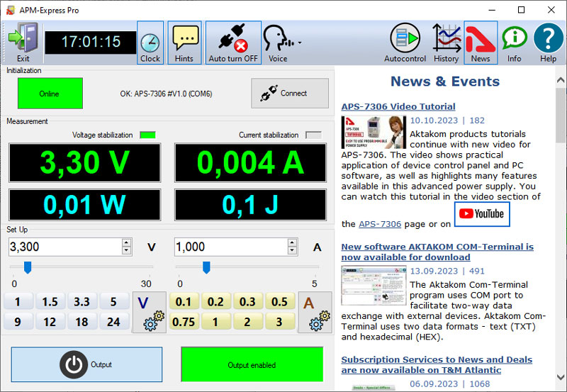The image size is (567, 392).
Task: Select the 24 volt preset
Action: coord(114,322)
